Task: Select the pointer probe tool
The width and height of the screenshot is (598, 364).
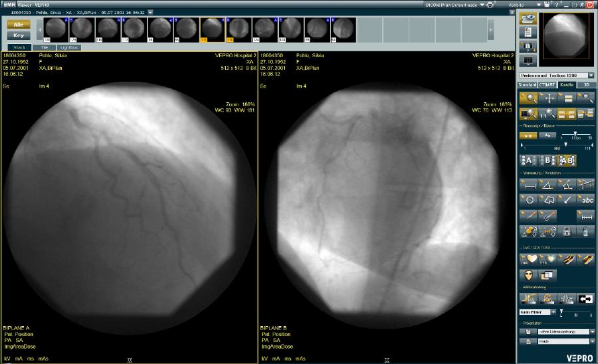Action: [529, 216]
